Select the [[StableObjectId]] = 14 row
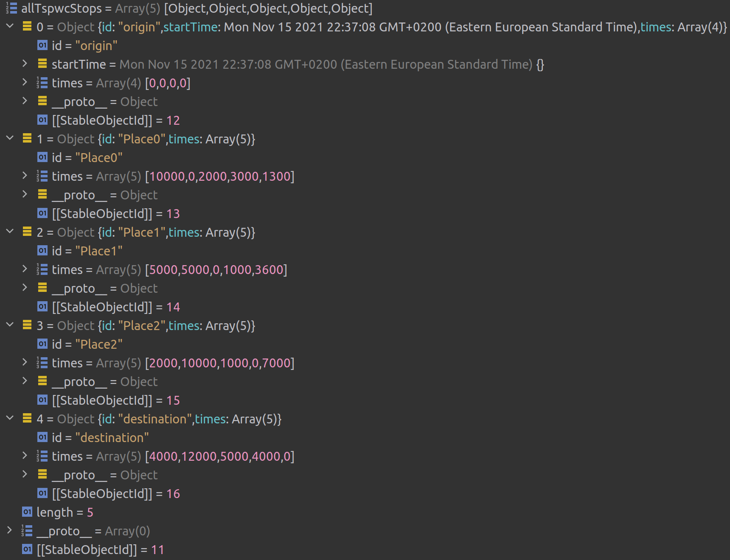This screenshot has height=560, width=730. coord(365,307)
